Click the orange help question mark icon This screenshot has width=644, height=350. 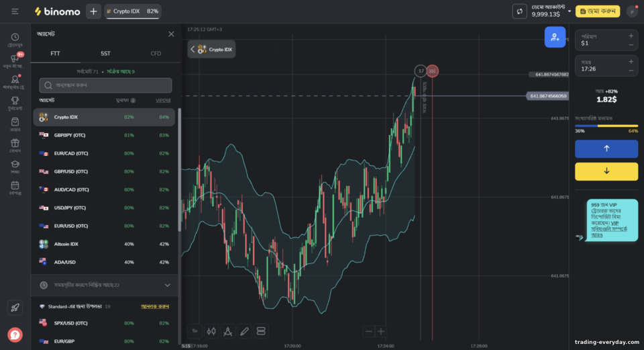click(x=15, y=335)
